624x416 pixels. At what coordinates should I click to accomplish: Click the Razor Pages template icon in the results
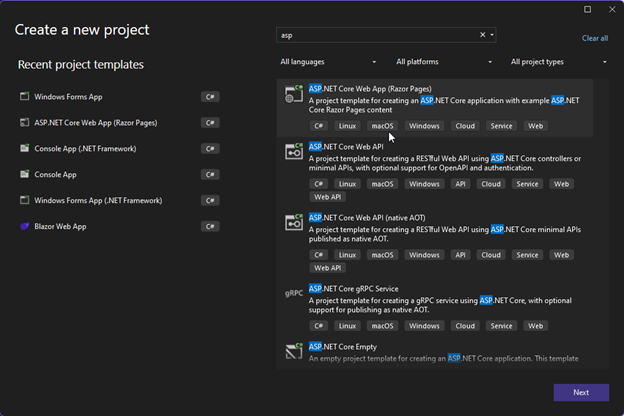point(294,94)
